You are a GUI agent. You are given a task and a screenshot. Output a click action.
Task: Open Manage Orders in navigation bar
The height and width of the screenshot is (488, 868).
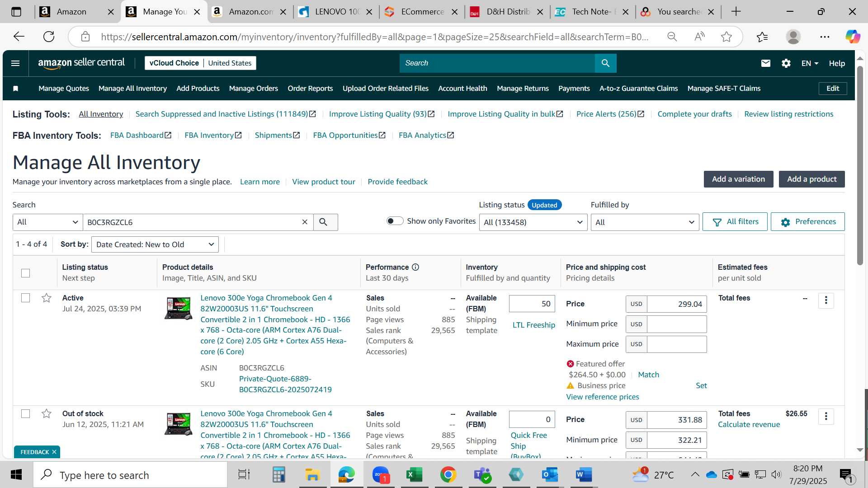[253, 89]
